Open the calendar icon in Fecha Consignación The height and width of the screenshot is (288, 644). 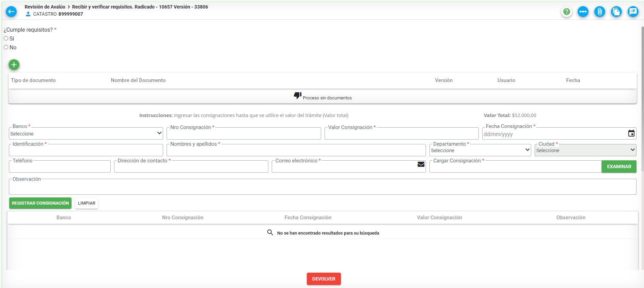pyautogui.click(x=631, y=133)
